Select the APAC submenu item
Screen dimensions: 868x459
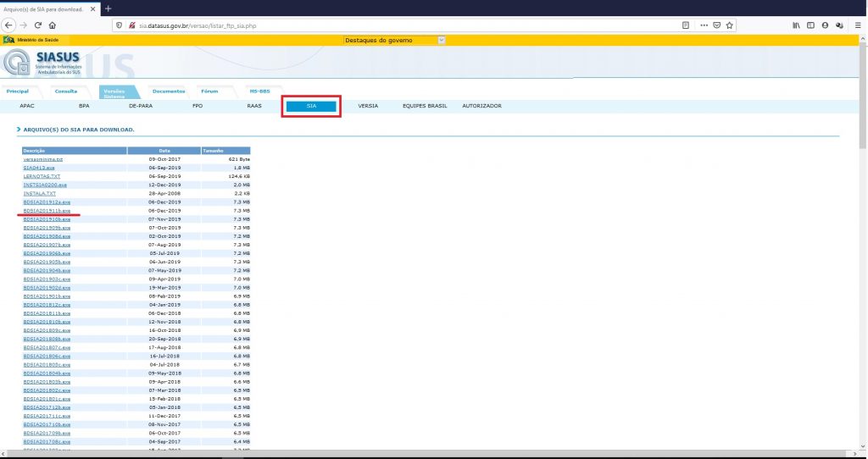[x=27, y=106]
